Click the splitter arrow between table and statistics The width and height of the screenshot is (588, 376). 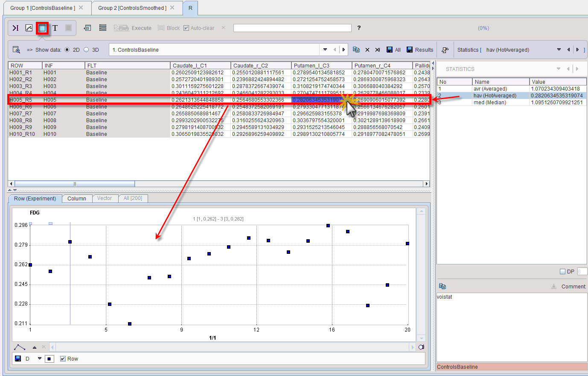tap(433, 65)
